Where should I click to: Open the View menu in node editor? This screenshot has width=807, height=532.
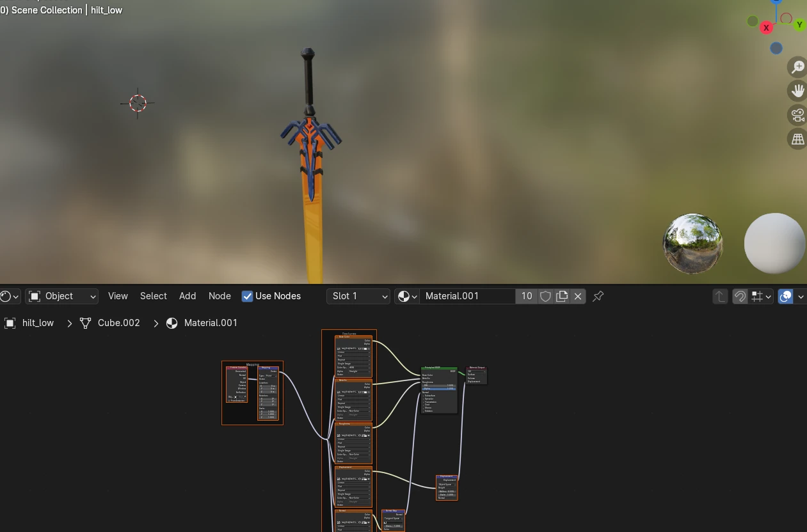(118, 296)
